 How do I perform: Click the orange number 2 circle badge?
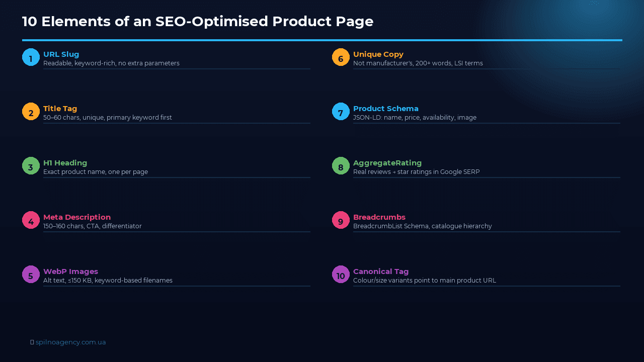tap(31, 112)
